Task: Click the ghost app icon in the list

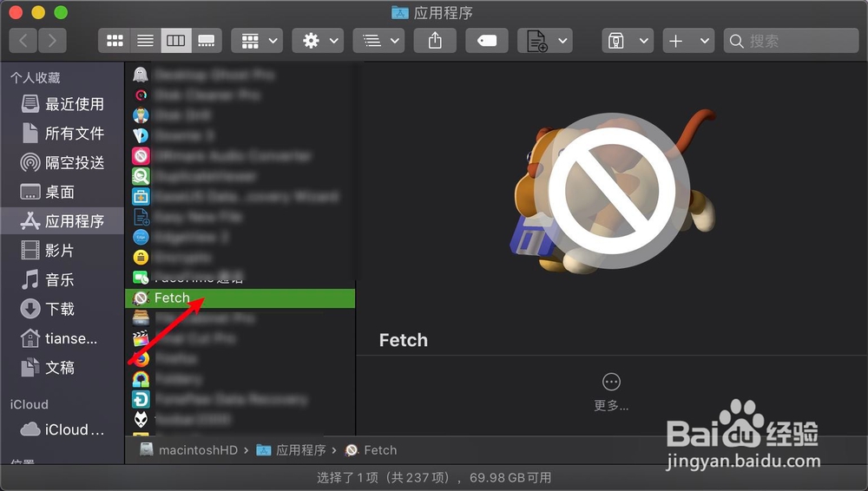Action: point(141,75)
